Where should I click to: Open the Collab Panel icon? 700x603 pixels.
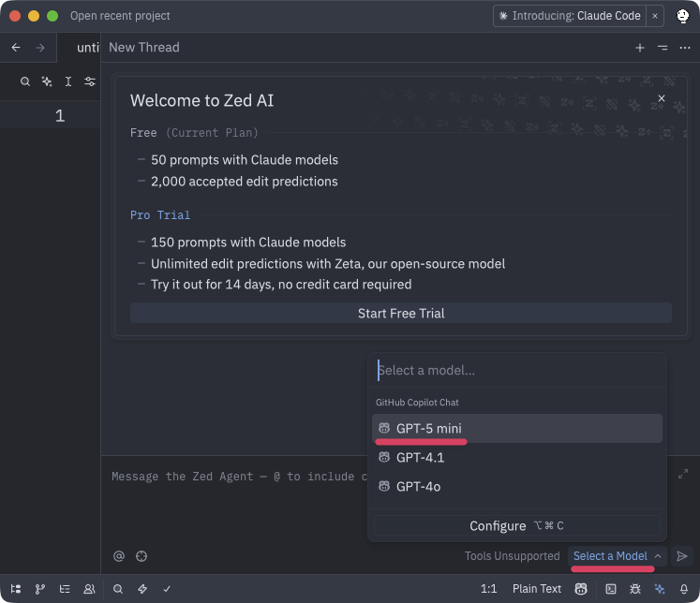pyautogui.click(x=89, y=589)
